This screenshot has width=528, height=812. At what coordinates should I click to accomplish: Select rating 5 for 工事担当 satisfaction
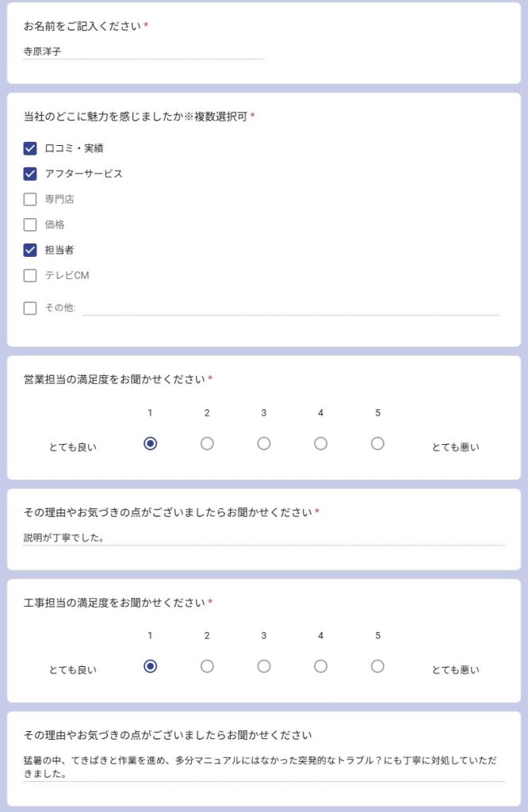[378, 666]
